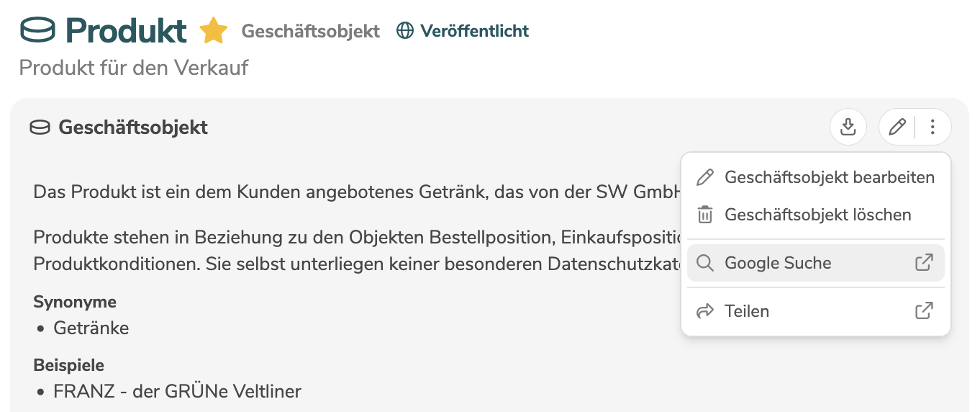
Task: Choose 'Teilen' from the context menu
Action: pos(747,311)
